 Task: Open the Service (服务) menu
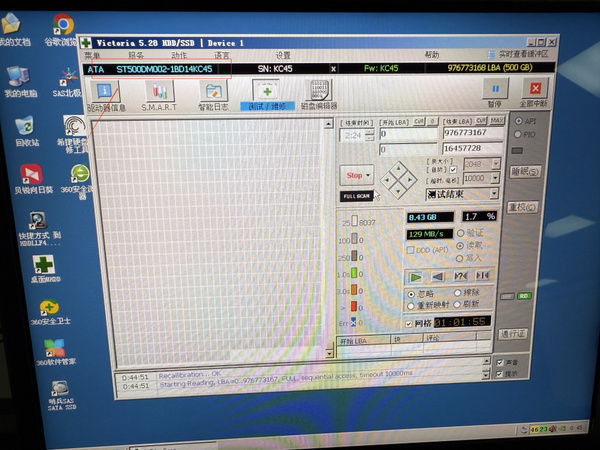coord(136,55)
